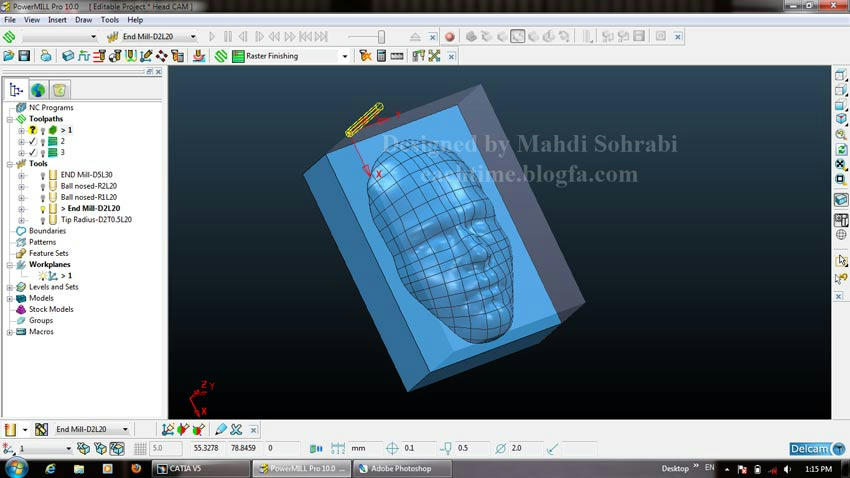Toggle checkmark on toolpath 2

33,141
